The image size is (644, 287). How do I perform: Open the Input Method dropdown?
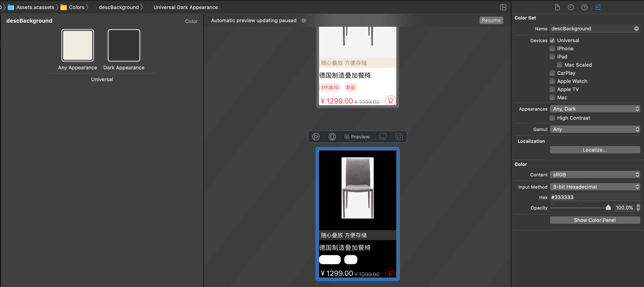click(x=595, y=187)
